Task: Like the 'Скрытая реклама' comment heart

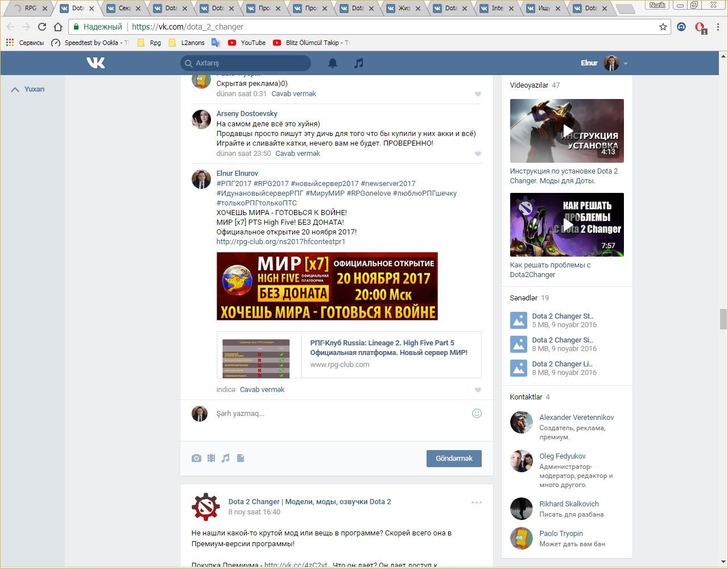Action: [478, 94]
